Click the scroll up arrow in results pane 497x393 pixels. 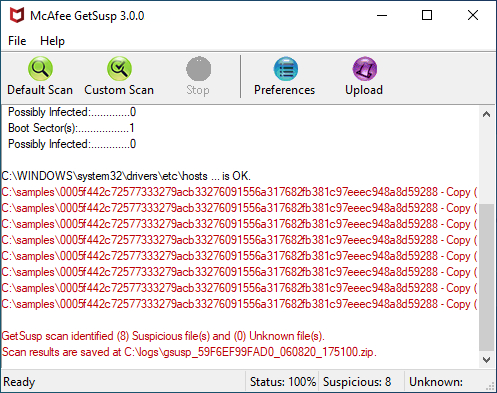pyautogui.click(x=486, y=114)
